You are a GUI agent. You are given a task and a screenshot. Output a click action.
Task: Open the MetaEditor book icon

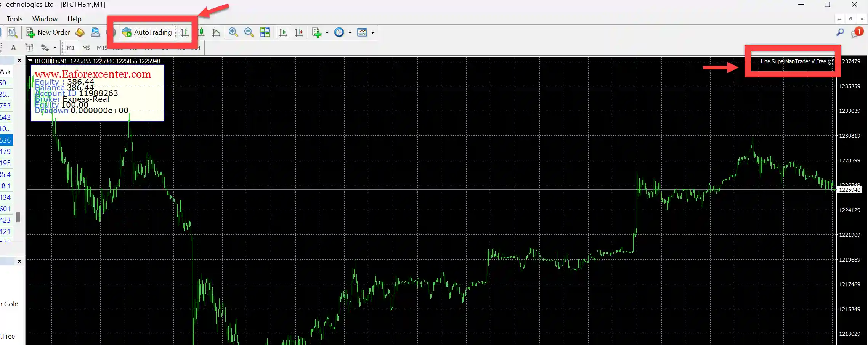point(80,32)
